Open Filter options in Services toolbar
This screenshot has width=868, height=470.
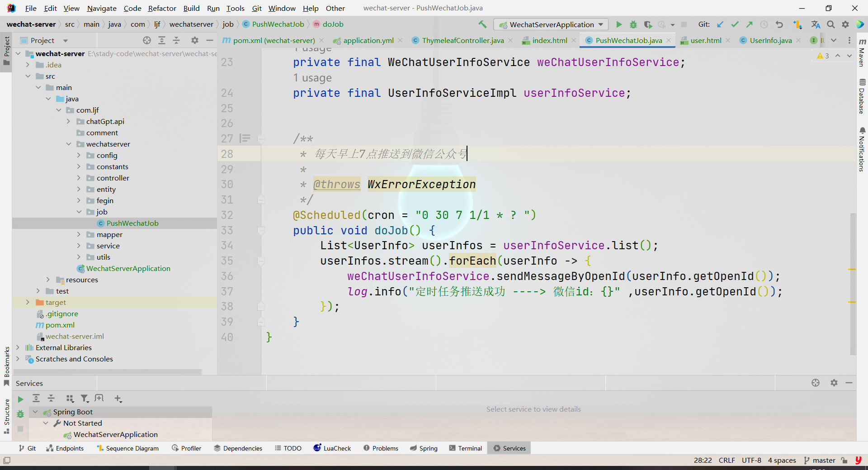coord(85,398)
